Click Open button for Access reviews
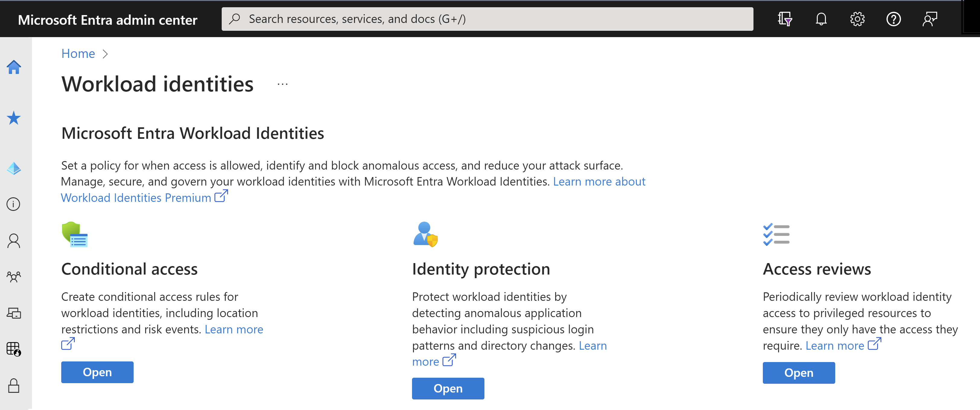The width and height of the screenshot is (980, 410). coord(799,373)
